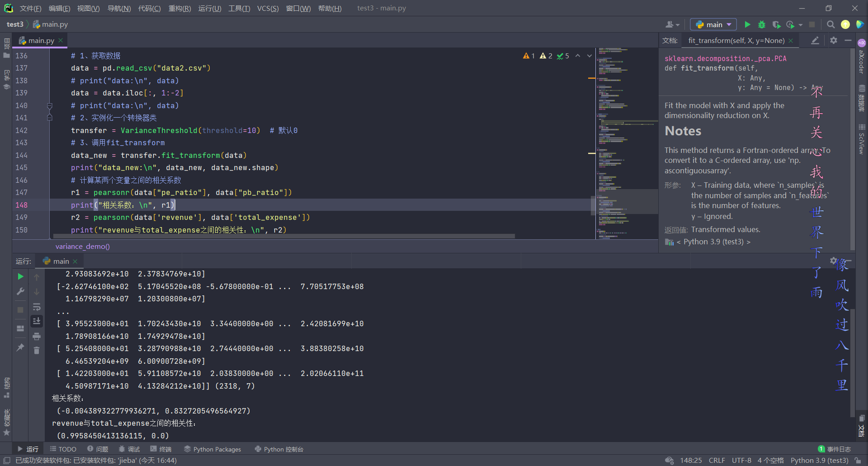The width and height of the screenshot is (868, 466).
Task: Open the VCS(S) menu
Action: (x=268, y=8)
